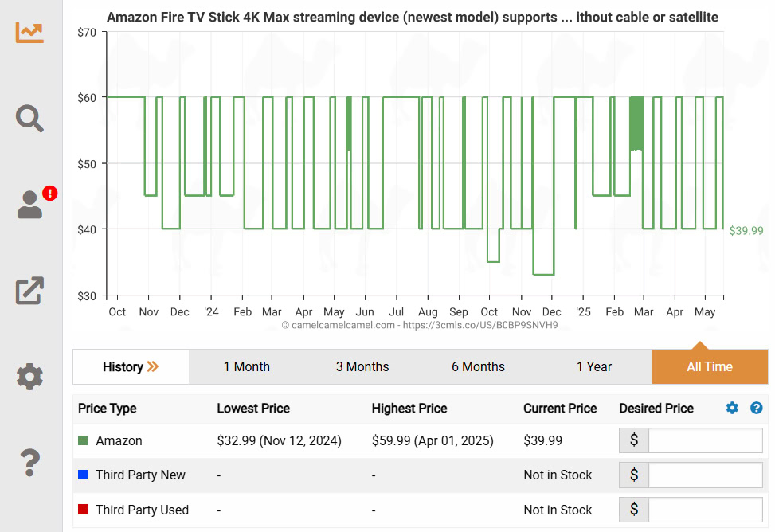Expand the History double-chevron tab
Screen dimensions: 775x532
click(131, 366)
